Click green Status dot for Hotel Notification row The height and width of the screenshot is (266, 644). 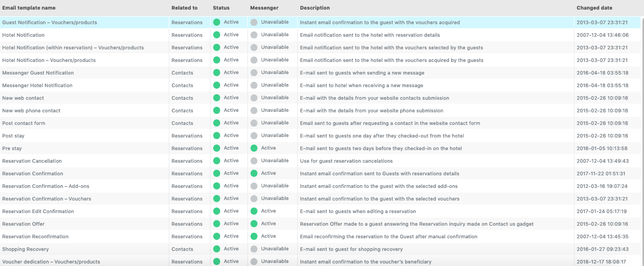point(217,35)
